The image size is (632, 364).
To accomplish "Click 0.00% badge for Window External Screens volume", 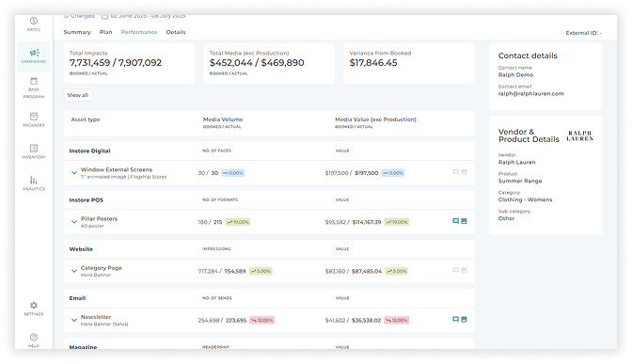I will [232, 173].
